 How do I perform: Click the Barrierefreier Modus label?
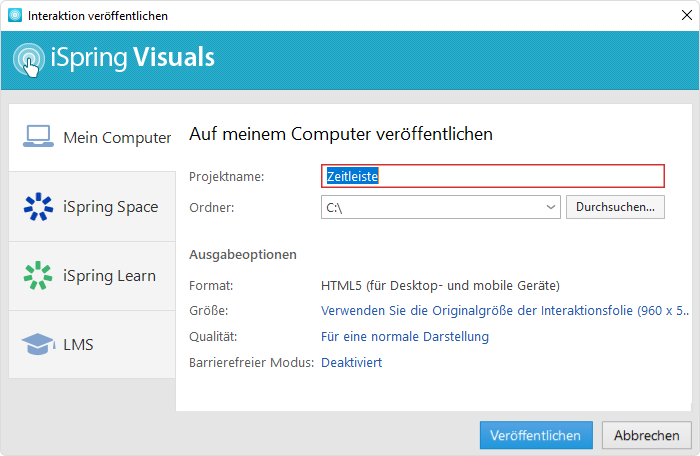[252, 362]
